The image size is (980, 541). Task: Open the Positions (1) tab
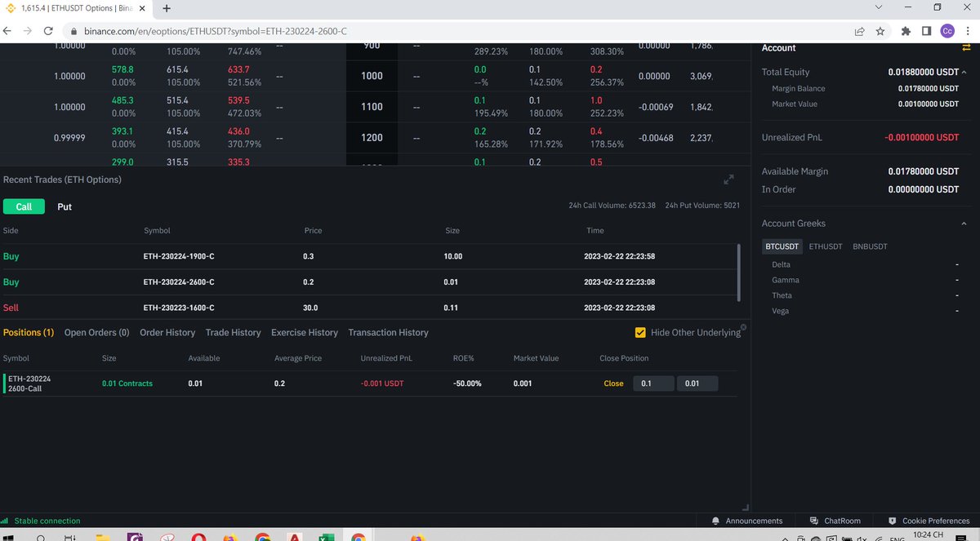pos(29,333)
